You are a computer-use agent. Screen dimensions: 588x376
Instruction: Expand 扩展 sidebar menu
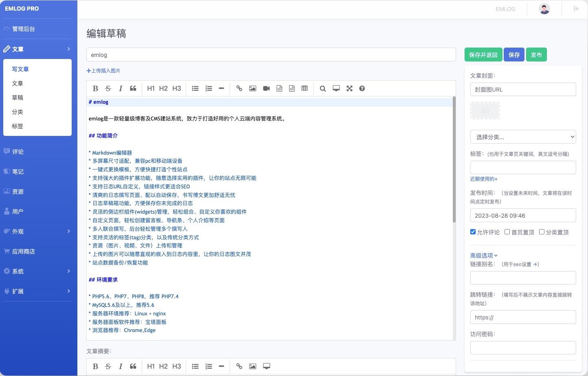point(37,291)
